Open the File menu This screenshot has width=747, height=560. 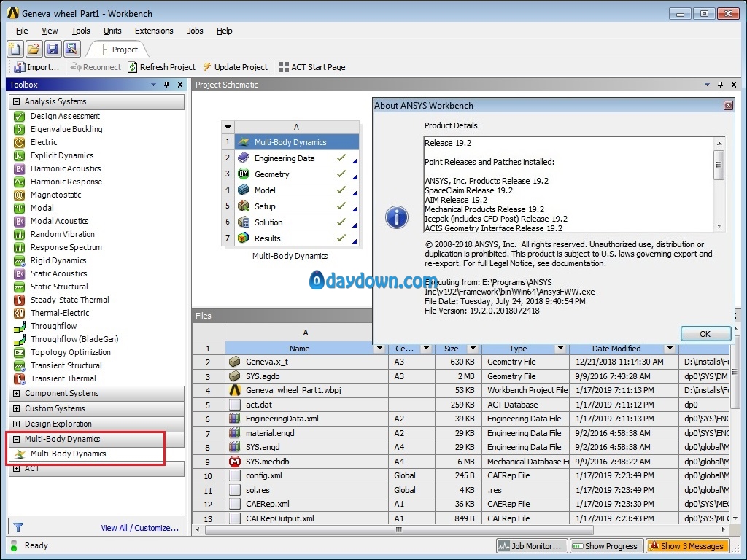click(x=22, y=31)
